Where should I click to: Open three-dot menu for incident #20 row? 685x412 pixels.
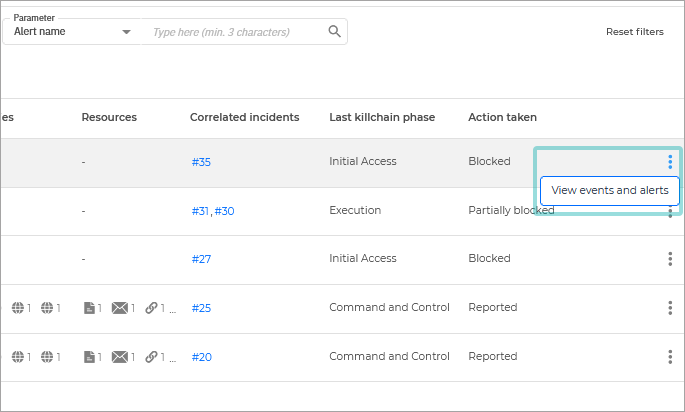point(670,357)
